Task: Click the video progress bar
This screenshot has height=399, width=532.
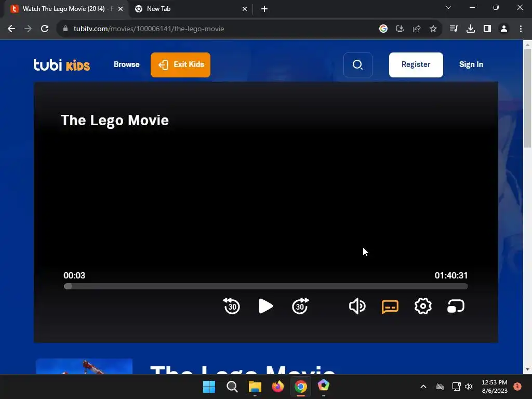Action: [x=265, y=286]
